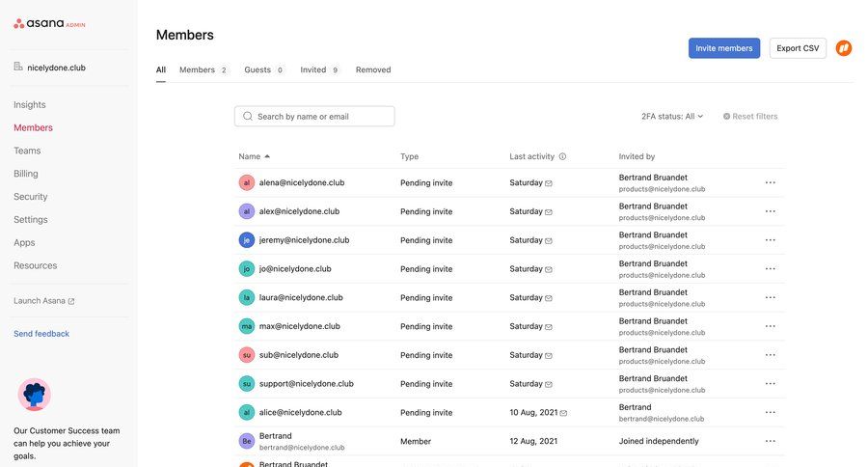Click the avatar of alena@nicelydone.club
Screen dimensions: 868x467
coord(246,182)
